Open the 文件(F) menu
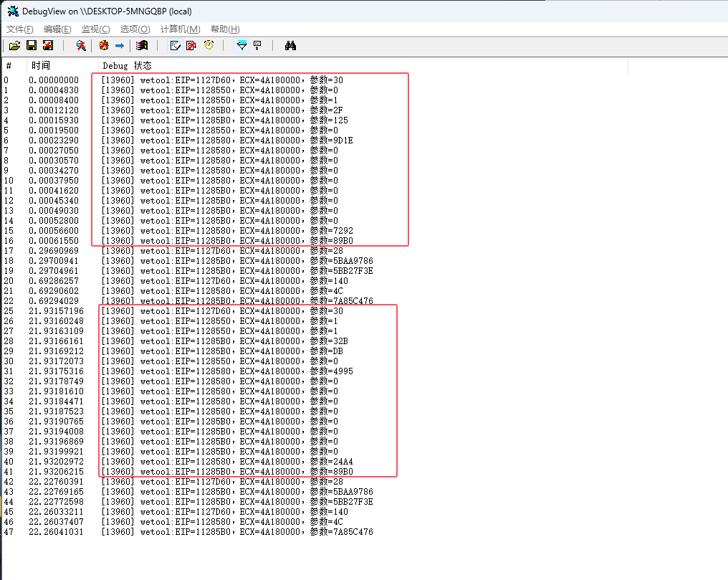Screen dimensions: 728x580 (19, 29)
